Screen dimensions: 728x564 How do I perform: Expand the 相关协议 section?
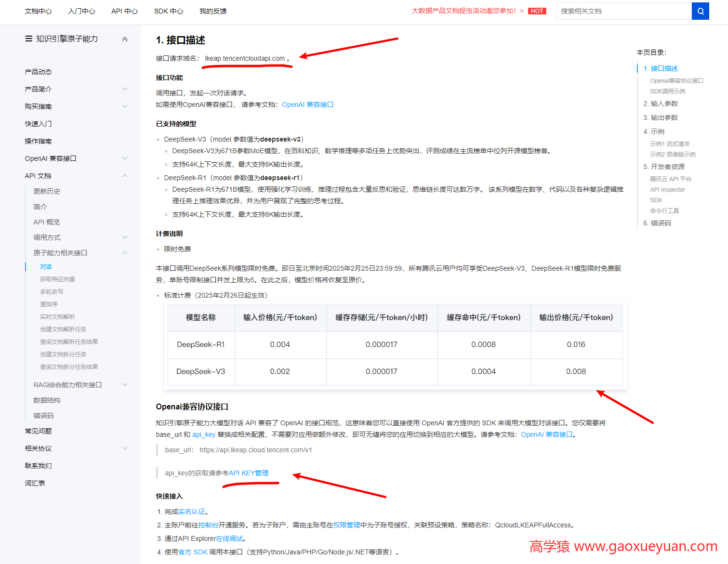point(125,448)
